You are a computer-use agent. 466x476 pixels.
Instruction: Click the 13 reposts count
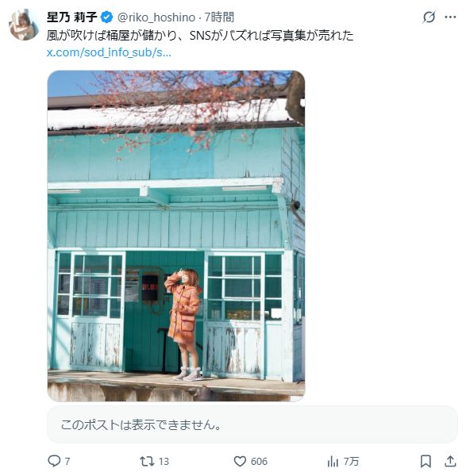(164, 462)
